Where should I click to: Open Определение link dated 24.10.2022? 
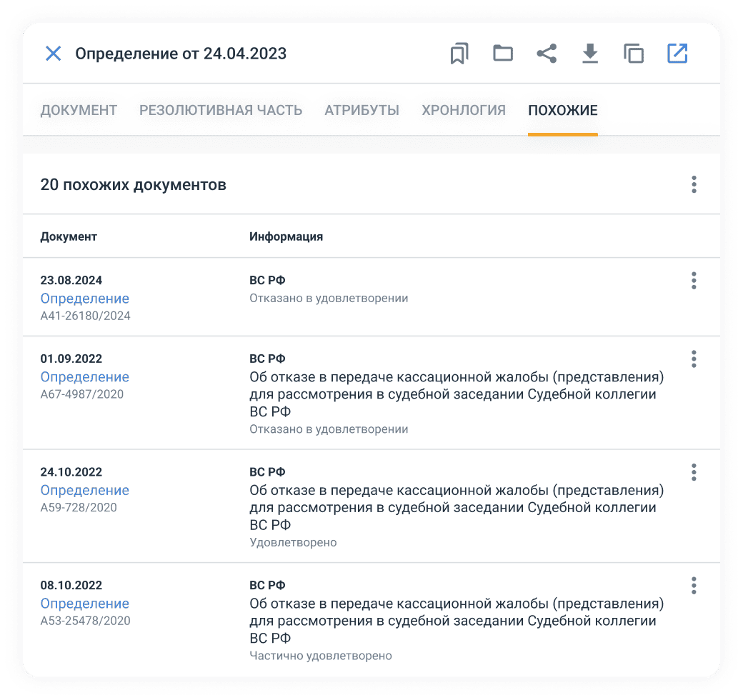84,491
